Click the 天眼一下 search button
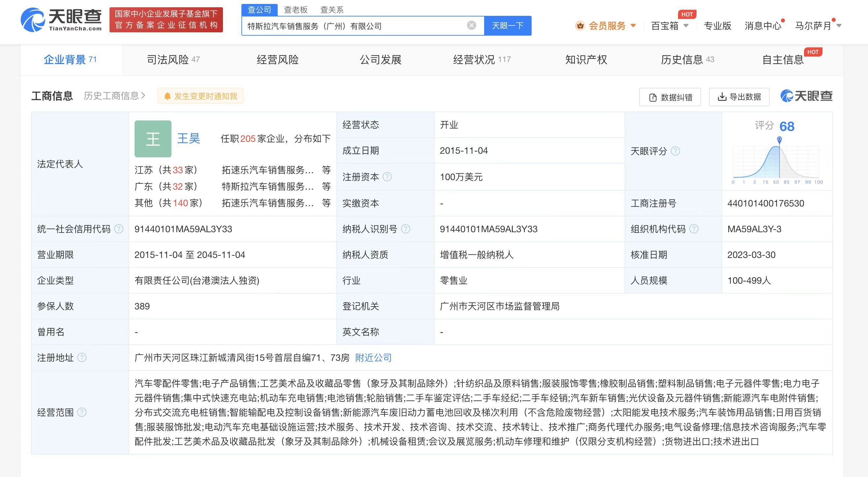 click(x=508, y=26)
